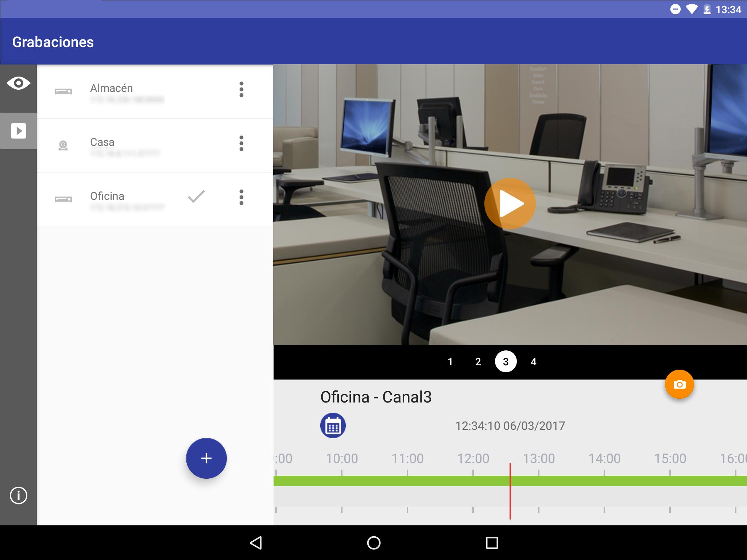The width and height of the screenshot is (747, 560).
Task: Switch to channel 1
Action: 450,362
